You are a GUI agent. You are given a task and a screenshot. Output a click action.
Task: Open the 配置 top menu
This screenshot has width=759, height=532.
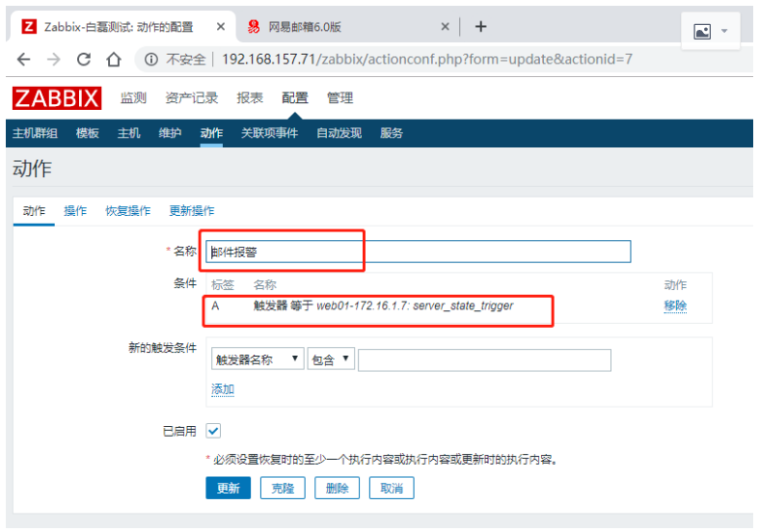[x=295, y=98]
